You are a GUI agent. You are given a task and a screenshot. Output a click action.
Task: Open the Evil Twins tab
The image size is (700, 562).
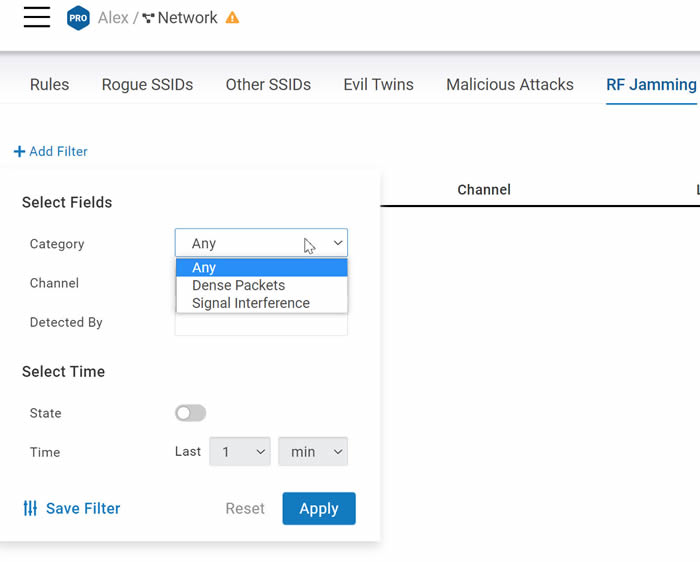pos(379,84)
